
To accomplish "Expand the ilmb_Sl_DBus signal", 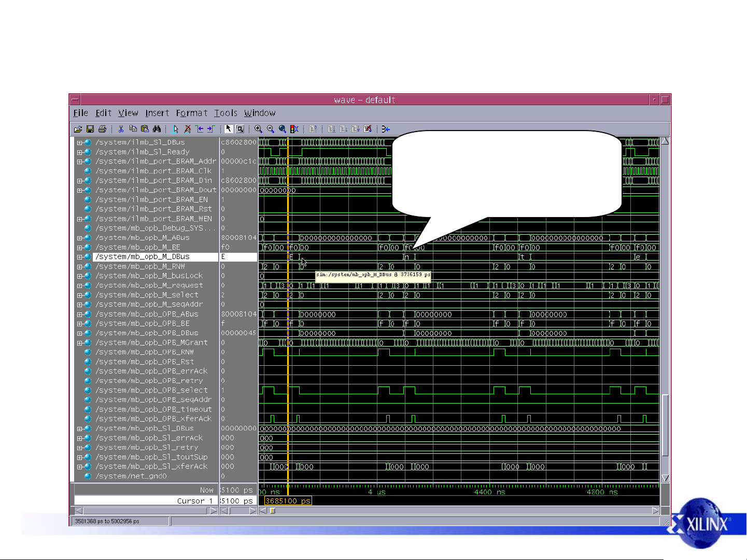I will [x=80, y=142].
